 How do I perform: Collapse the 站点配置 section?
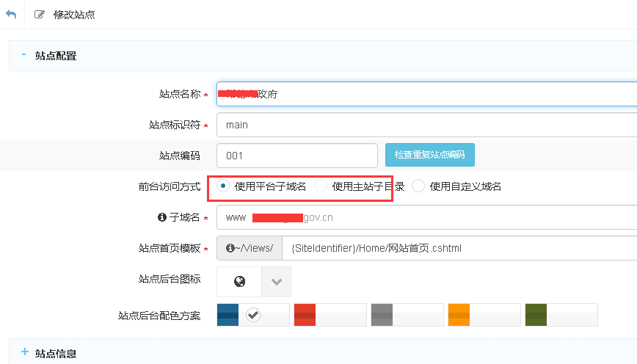click(24, 55)
